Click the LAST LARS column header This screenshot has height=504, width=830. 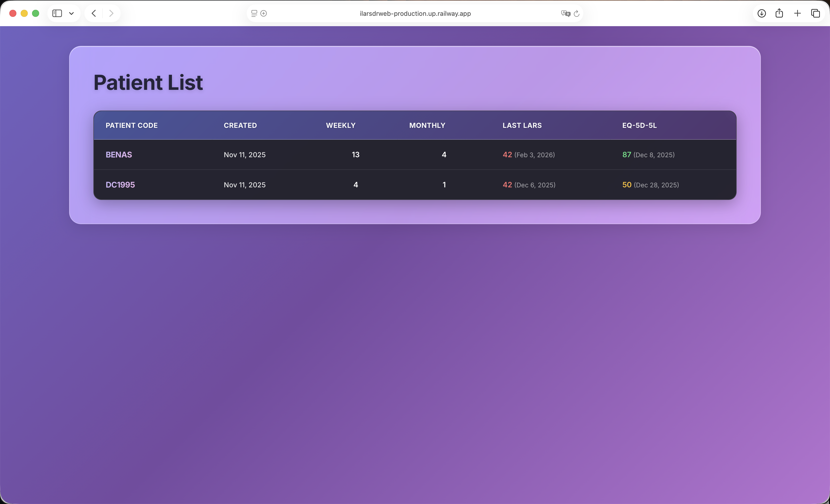coord(522,125)
